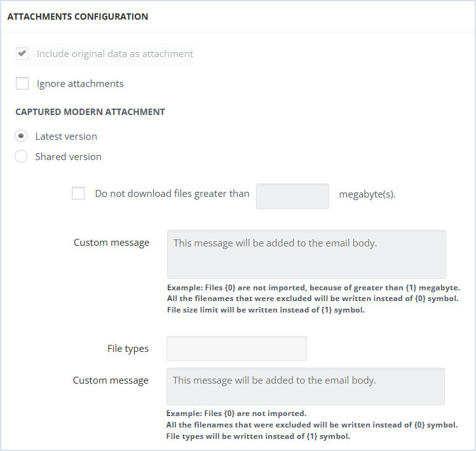Click the Include original data as attachment label
Screen dimensions: 476x451
tap(115, 54)
